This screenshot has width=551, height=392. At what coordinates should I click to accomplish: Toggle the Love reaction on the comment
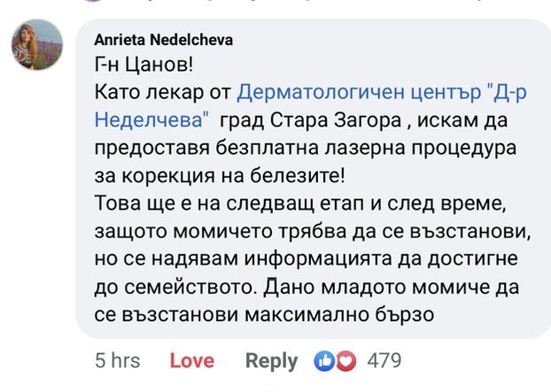pos(191,361)
